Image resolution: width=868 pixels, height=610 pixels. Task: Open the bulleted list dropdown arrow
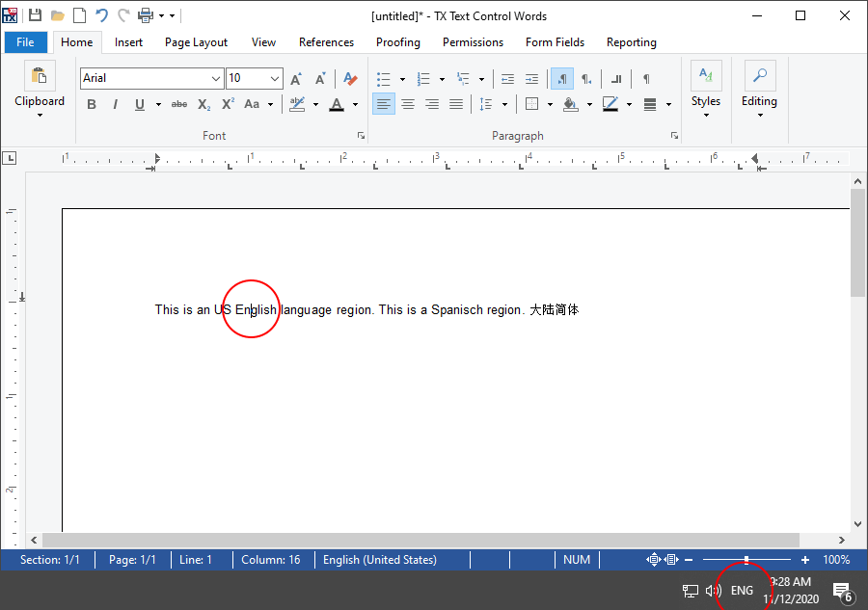click(x=402, y=79)
